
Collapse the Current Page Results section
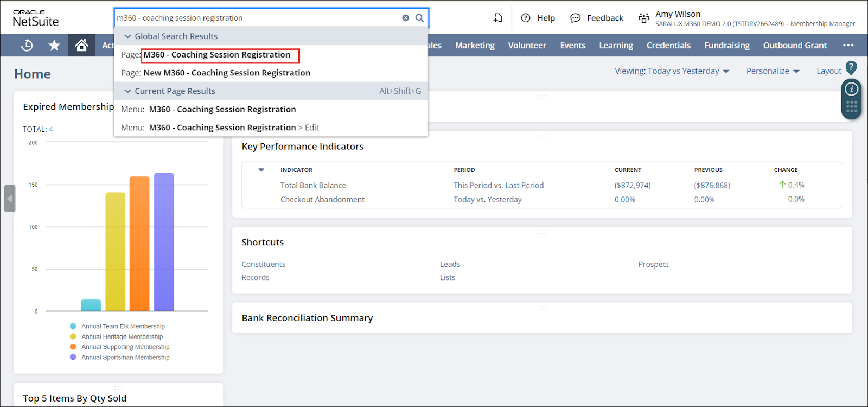[x=128, y=91]
